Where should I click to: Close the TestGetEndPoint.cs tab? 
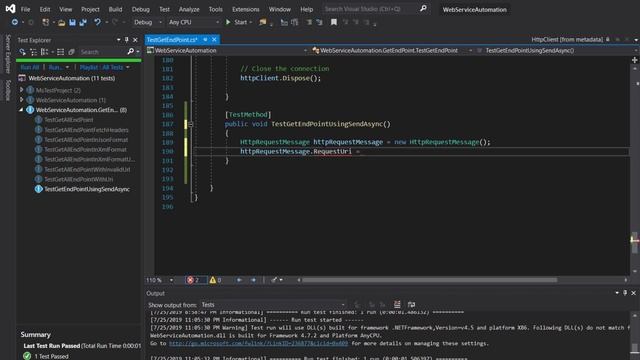click(x=214, y=40)
